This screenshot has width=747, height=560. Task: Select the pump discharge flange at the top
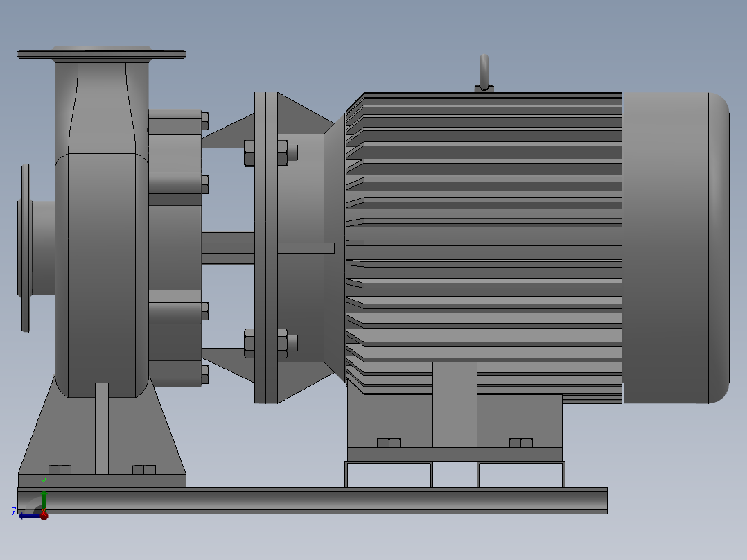click(101, 53)
